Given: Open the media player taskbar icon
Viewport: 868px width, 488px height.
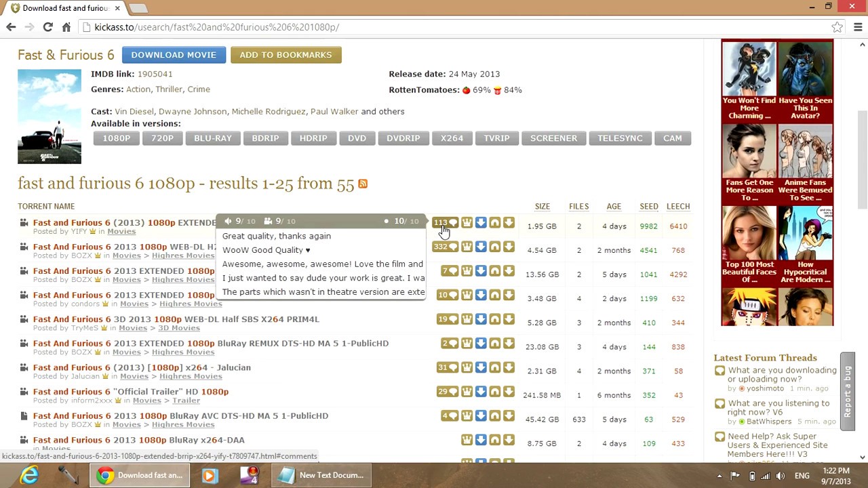Looking at the screenshot, I should tap(209, 475).
